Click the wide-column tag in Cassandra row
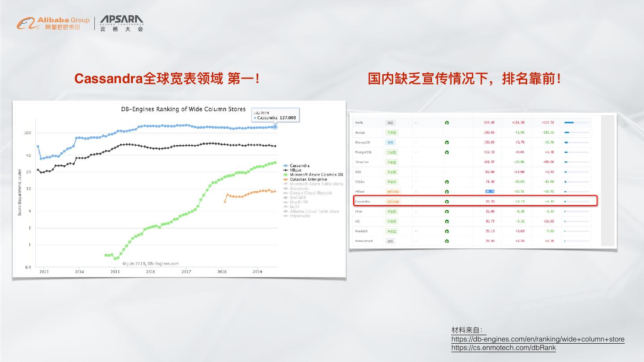The height and width of the screenshot is (362, 644). point(393,202)
